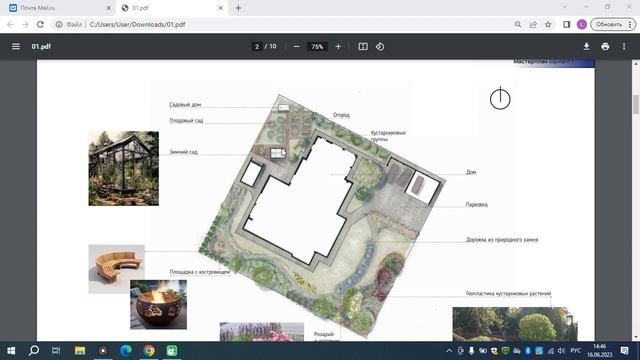Open the PDF sidebar menu (hamburger icon)
The height and width of the screenshot is (360, 640).
(x=16, y=47)
